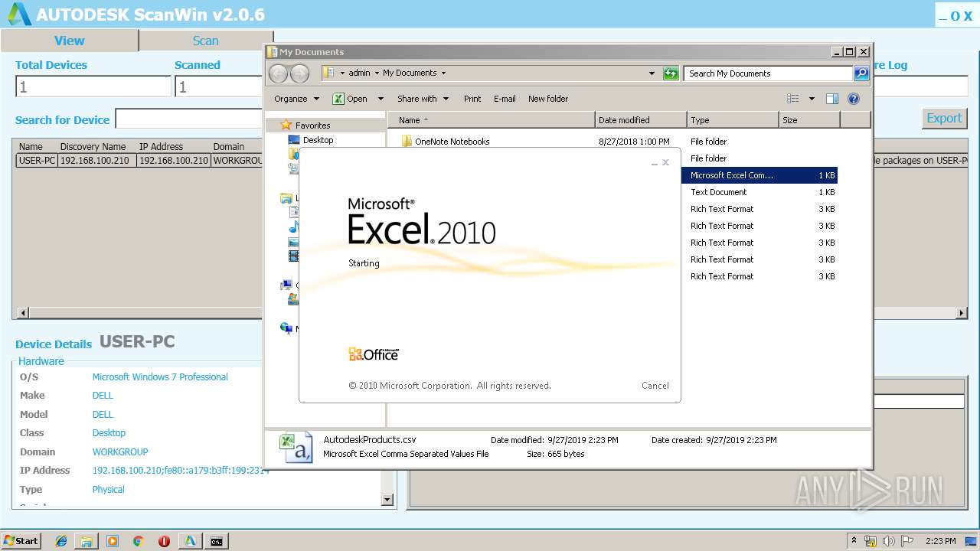
Task: Expand the Open button dropdown arrow
Action: pos(381,99)
